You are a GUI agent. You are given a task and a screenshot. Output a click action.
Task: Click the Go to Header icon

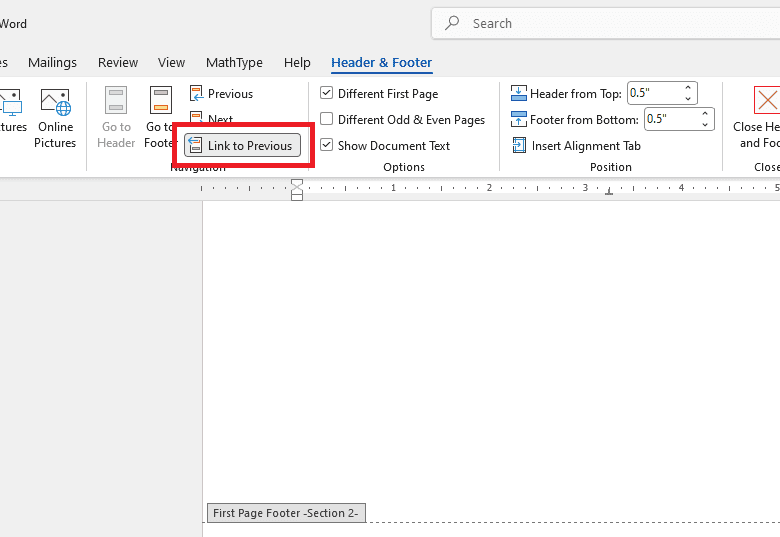[x=116, y=100]
